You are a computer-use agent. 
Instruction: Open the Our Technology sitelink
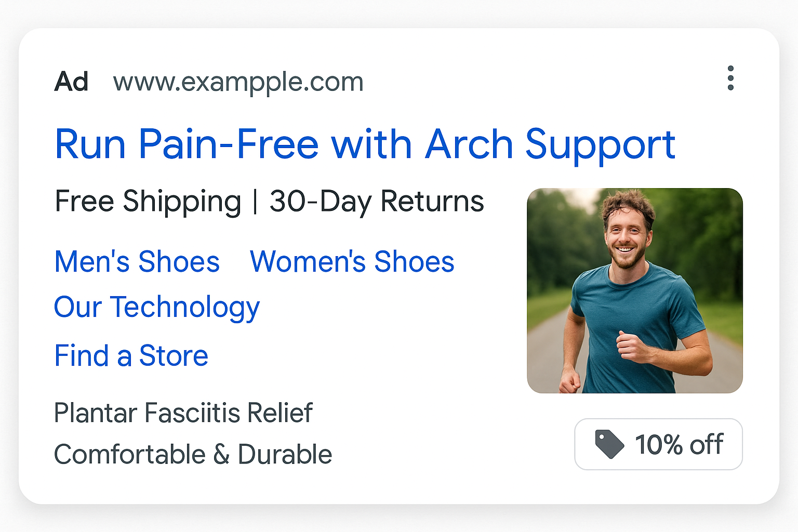click(157, 308)
